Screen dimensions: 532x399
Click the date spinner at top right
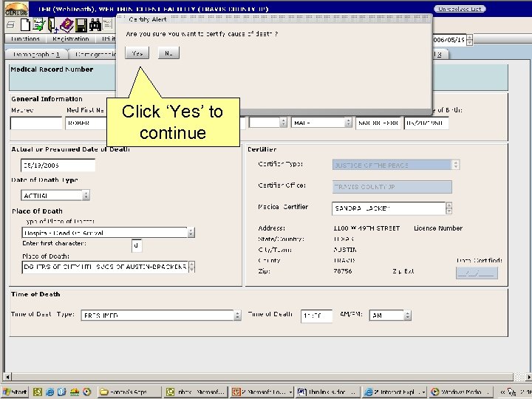(470, 40)
